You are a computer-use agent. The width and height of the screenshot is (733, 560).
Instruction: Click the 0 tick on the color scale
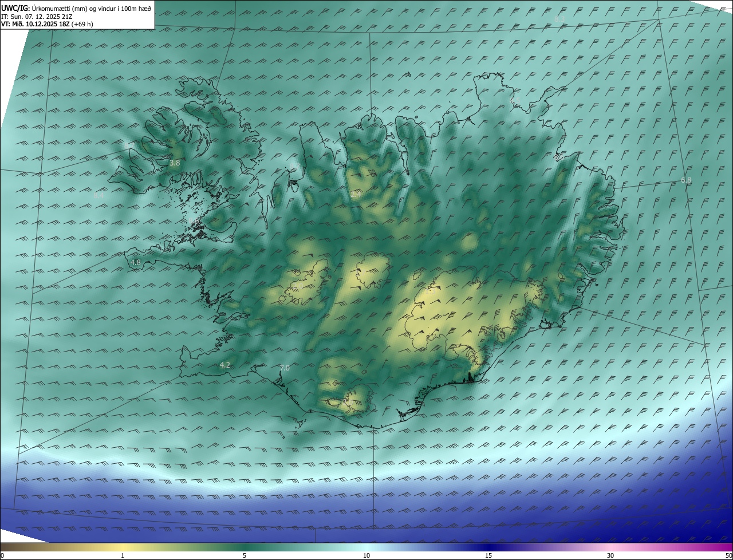pyautogui.click(x=2, y=555)
